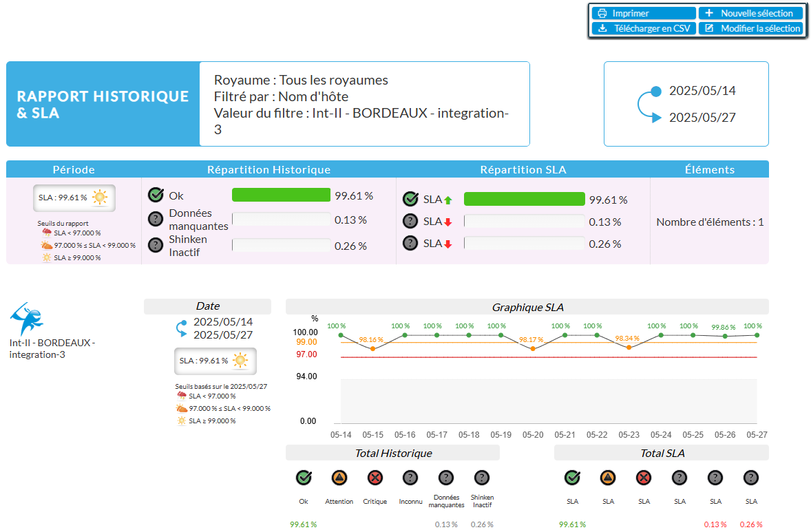Click the Shinken ninja host logo
811x532 pixels.
[x=28, y=318]
